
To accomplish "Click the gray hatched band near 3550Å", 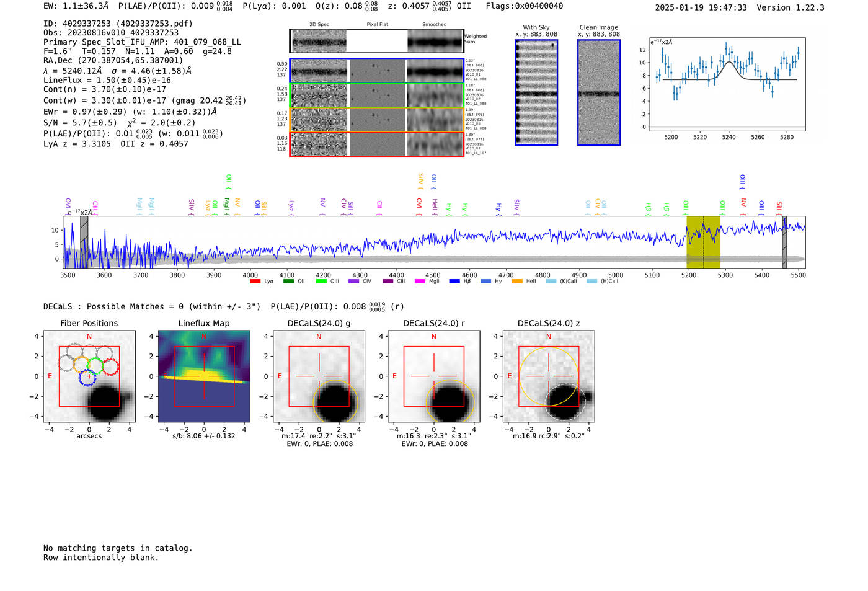I will [x=84, y=242].
